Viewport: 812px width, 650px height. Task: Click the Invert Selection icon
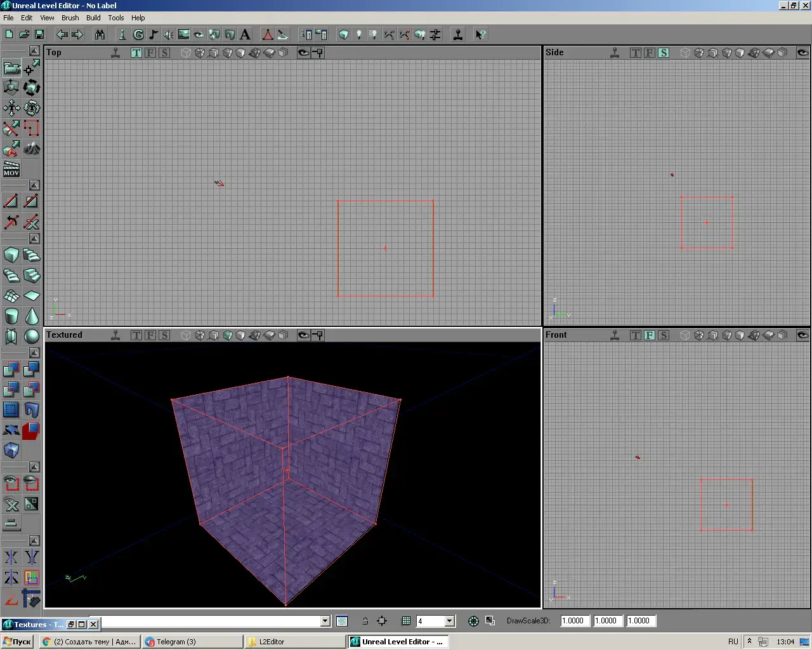(x=32, y=504)
